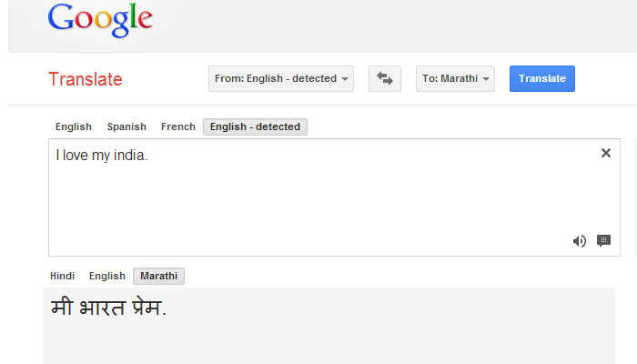Click empty space inside source text box
Image resolution: width=637 pixels, height=364 pixels.
318,205
